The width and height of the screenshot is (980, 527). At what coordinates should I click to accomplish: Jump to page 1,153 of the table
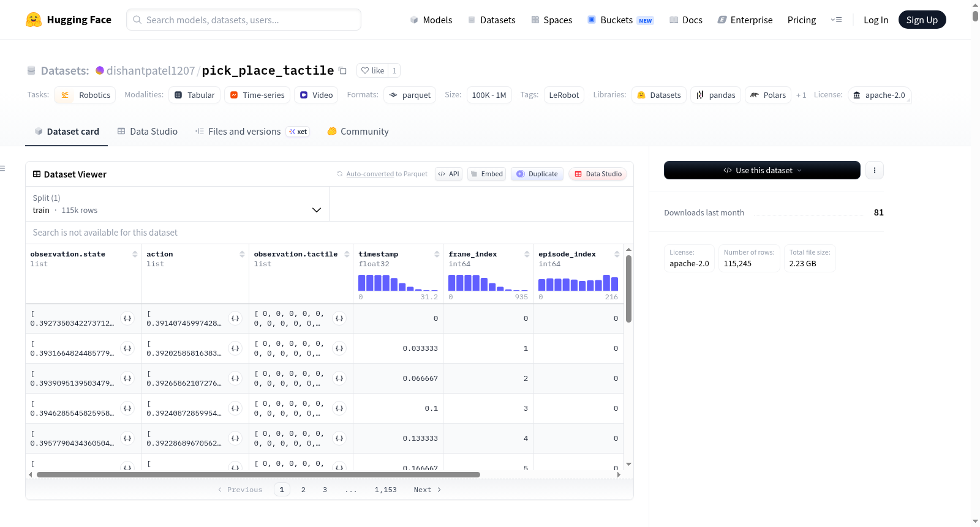(386, 490)
